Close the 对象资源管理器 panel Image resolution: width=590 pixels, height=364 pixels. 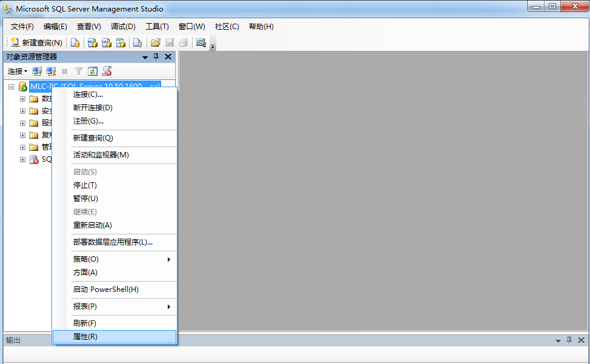pos(168,57)
